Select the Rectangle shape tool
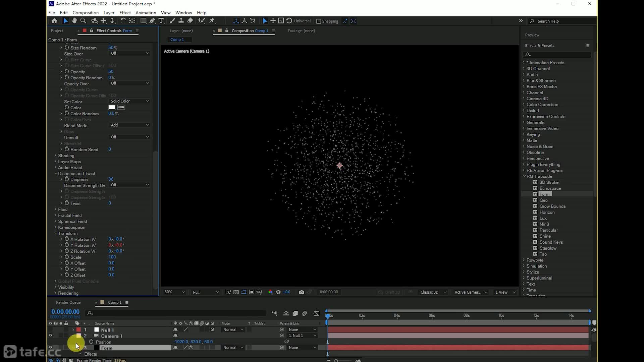 [x=143, y=21]
